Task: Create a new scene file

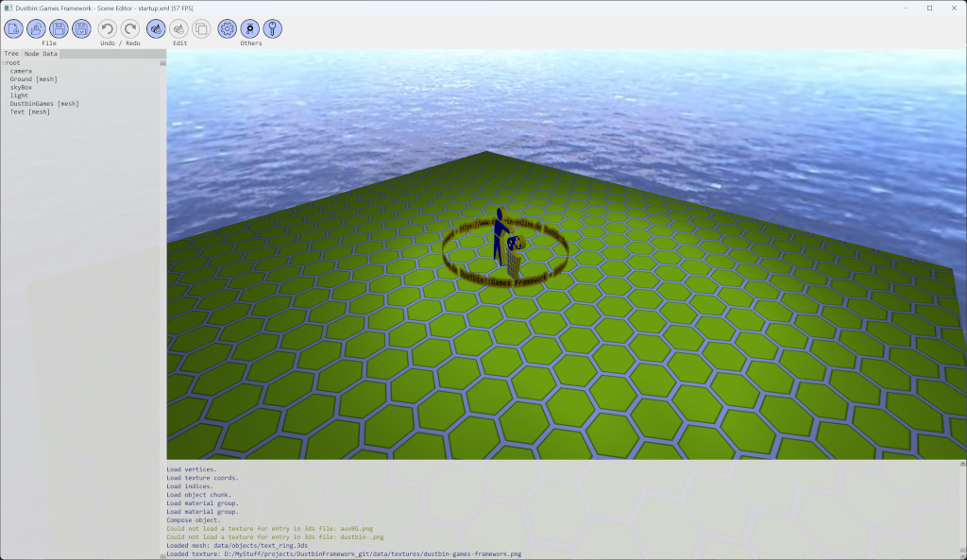Action: click(x=13, y=29)
